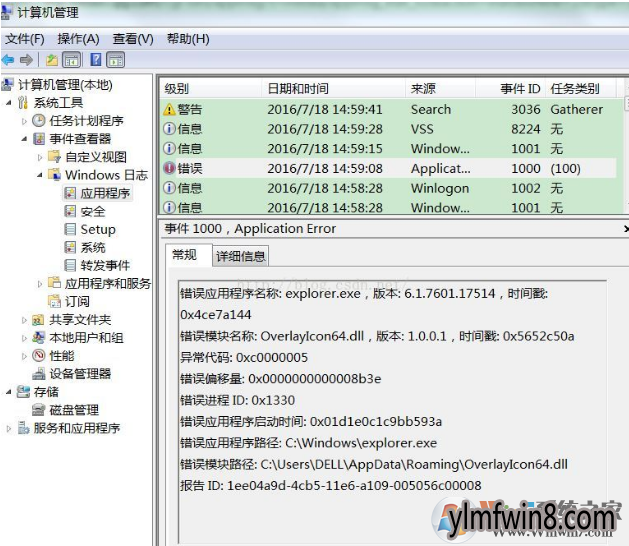Open 性能 node
The height and width of the screenshot is (546, 629).
62,356
